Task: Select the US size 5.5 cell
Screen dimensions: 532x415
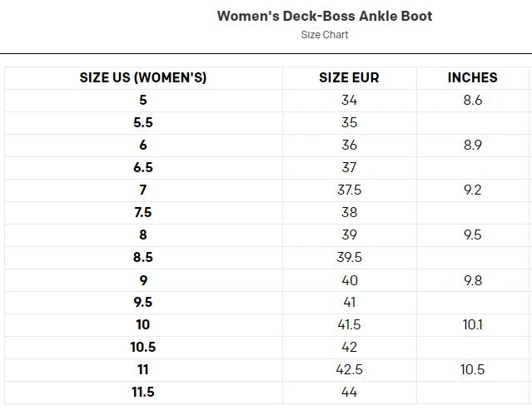Action: (143, 122)
